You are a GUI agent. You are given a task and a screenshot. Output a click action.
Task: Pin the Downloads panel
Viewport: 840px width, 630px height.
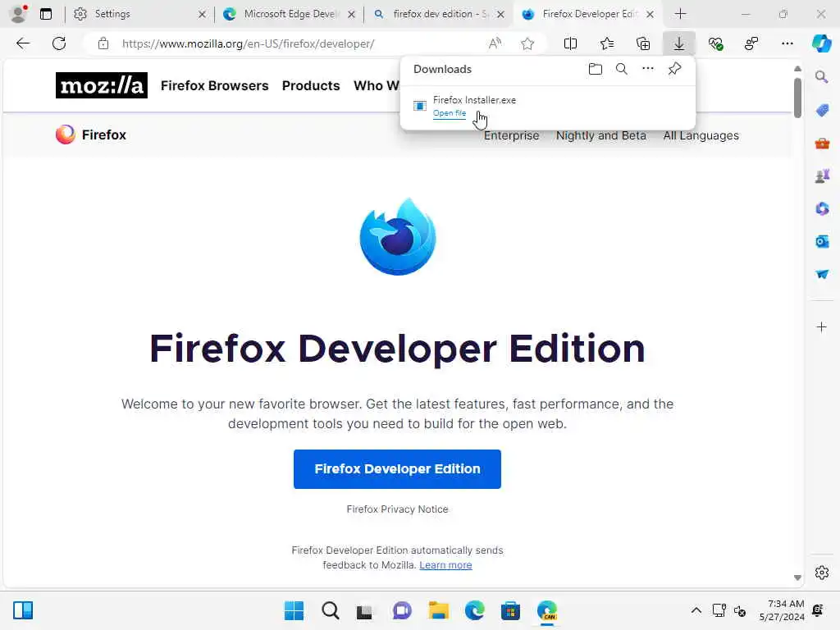tap(674, 69)
